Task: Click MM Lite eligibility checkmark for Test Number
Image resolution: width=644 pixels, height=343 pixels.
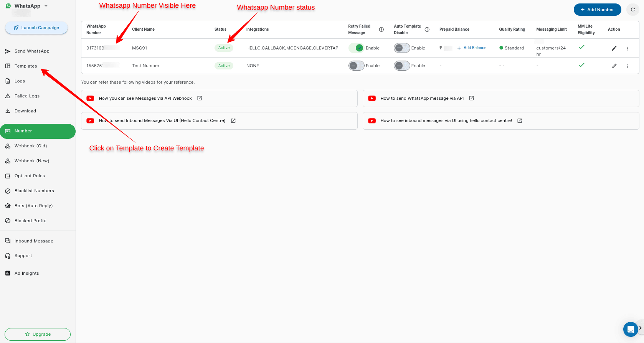Action: [581, 65]
